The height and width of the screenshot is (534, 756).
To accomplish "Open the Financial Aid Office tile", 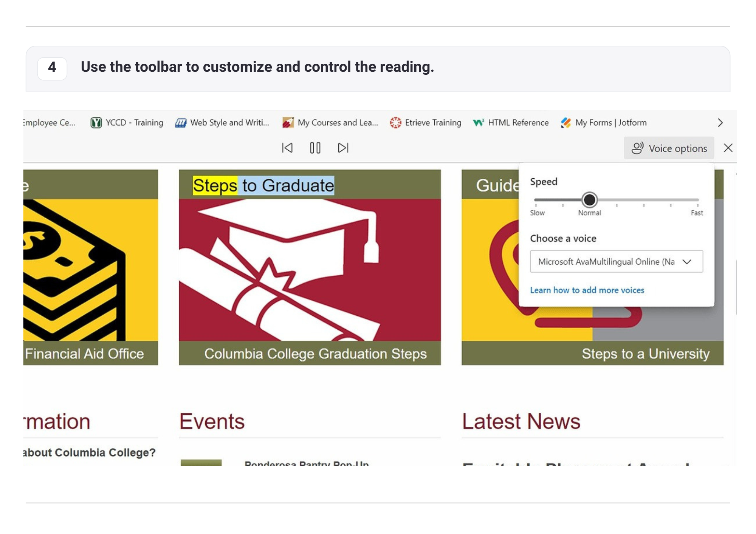I will pyautogui.click(x=85, y=354).
